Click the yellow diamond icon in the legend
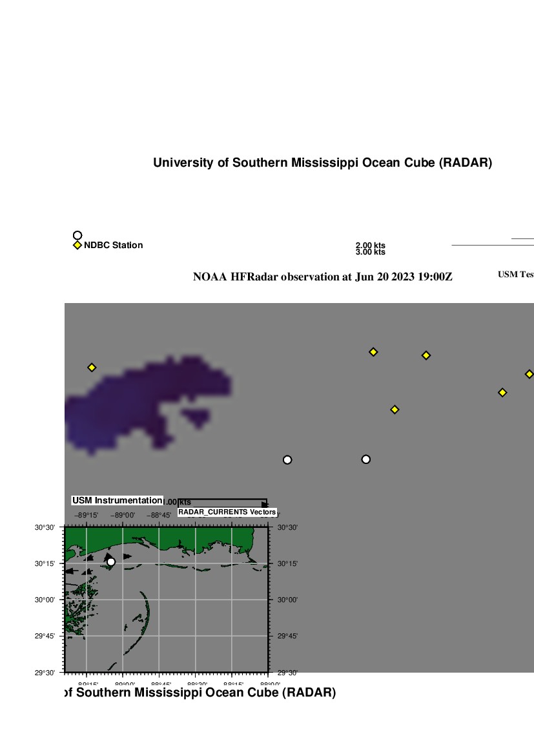534x756 pixels. click(77, 246)
